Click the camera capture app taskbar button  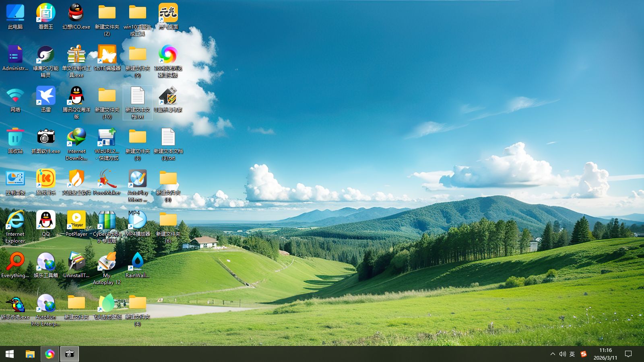click(x=70, y=354)
